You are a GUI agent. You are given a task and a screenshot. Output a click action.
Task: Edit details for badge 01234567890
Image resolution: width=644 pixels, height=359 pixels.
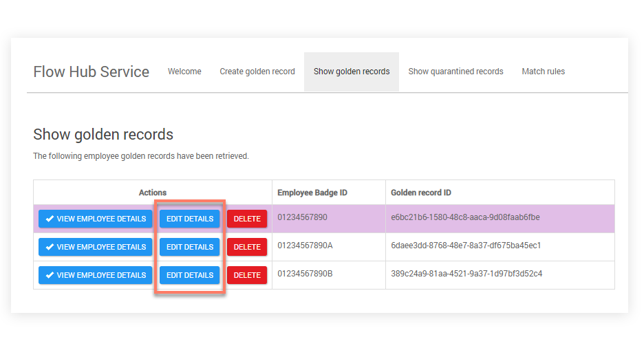(x=190, y=219)
